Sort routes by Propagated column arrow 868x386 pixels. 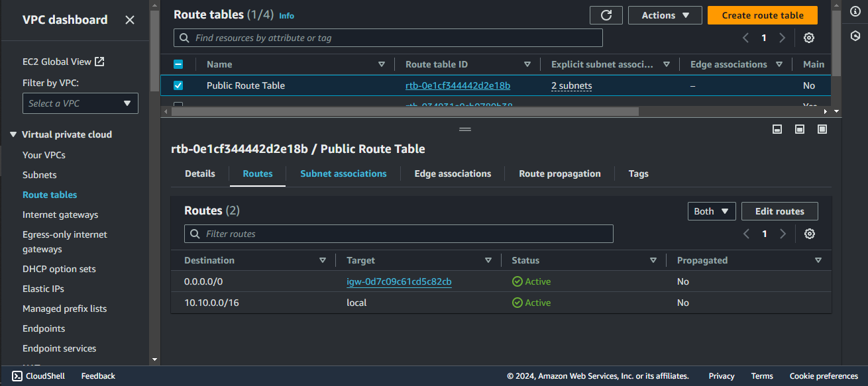coord(818,260)
